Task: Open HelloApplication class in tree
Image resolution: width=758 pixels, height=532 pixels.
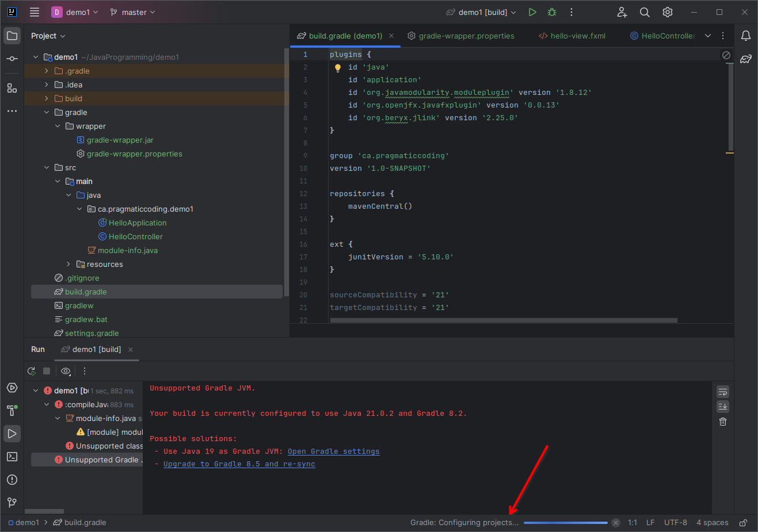Action: point(138,223)
